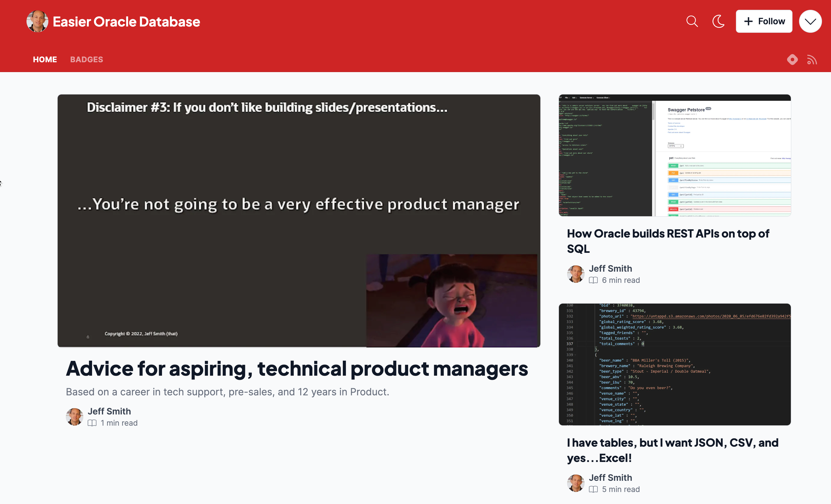Image resolution: width=831 pixels, height=504 pixels.
Task: Open the Easier Oracle Database title link
Action: point(126,22)
